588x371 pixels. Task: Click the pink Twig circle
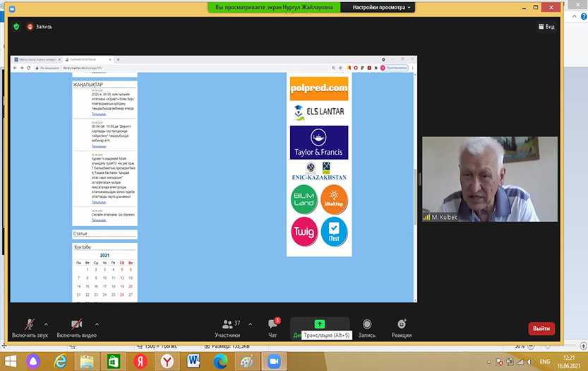coord(304,232)
